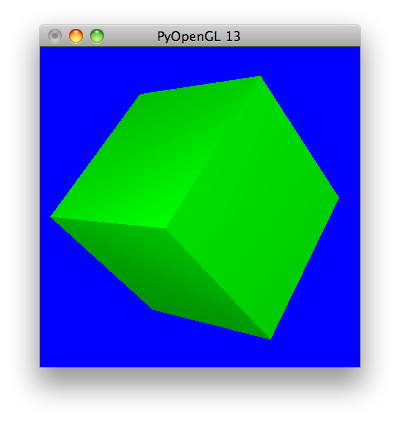Image resolution: width=400 pixels, height=422 pixels.
Task: Click the central vertex where three faces meet
Action: (x=166, y=228)
